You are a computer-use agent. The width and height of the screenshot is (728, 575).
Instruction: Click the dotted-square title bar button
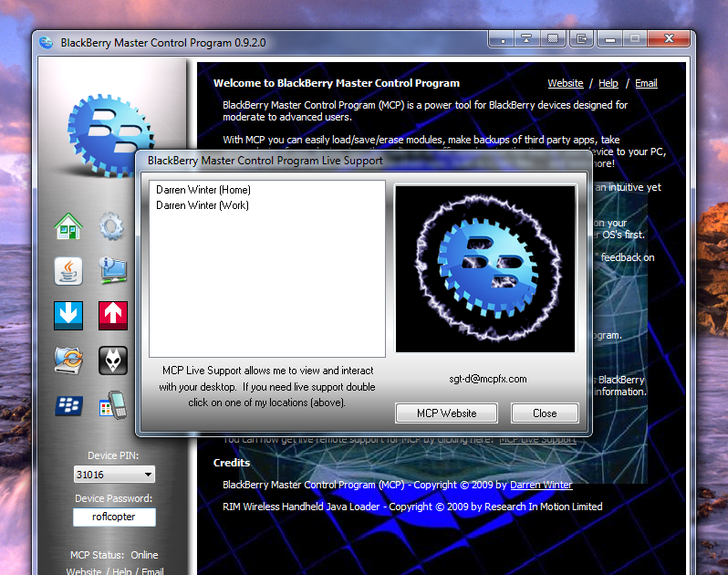coord(553,39)
